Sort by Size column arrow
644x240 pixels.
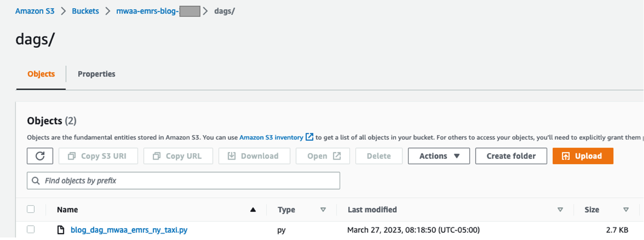[626, 210]
